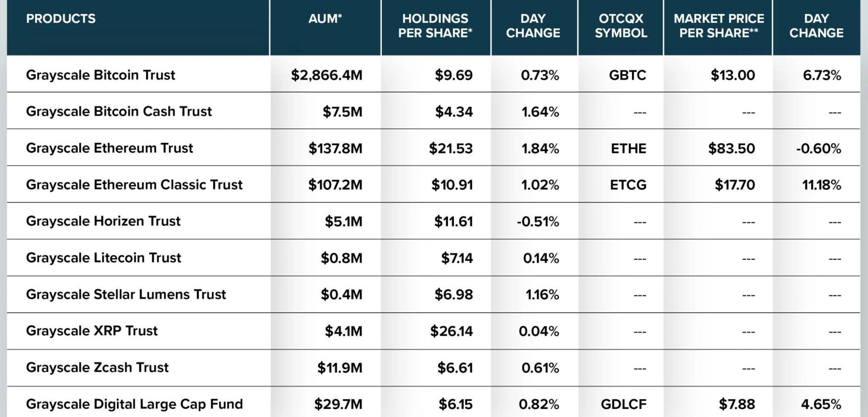Select Grayscale Ethereum Trust product name

pyautogui.click(x=109, y=148)
